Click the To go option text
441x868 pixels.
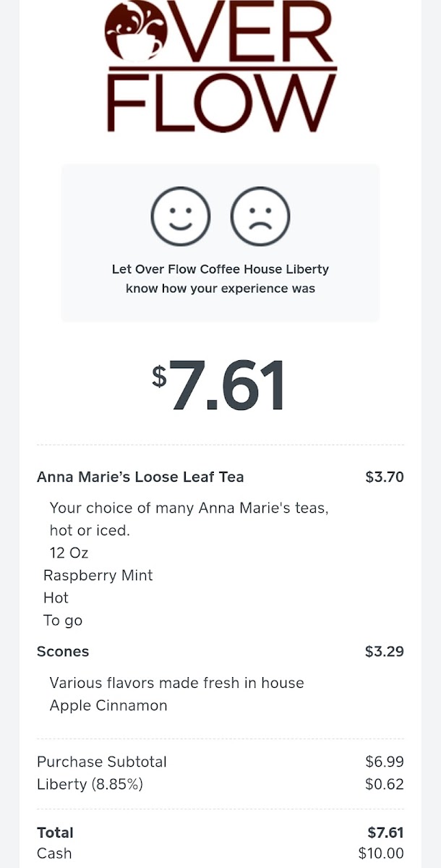click(x=63, y=620)
